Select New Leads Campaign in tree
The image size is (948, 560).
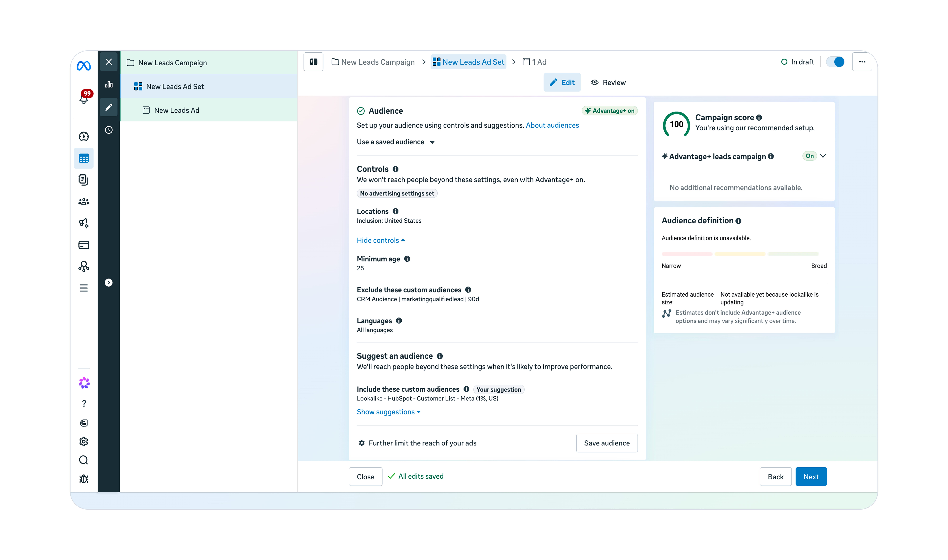[x=209, y=63]
